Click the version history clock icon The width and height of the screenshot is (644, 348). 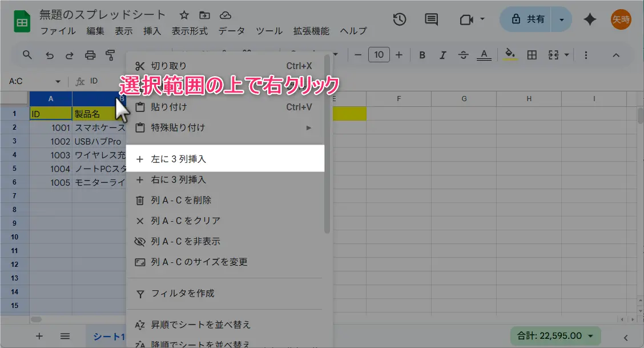[400, 19]
